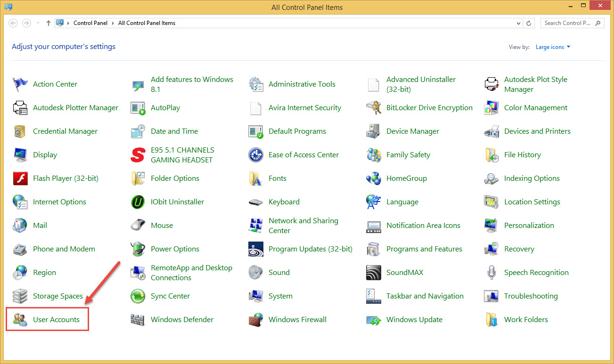The width and height of the screenshot is (614, 364).
Task: Open the 'Default Programs' link
Action: 297,131
